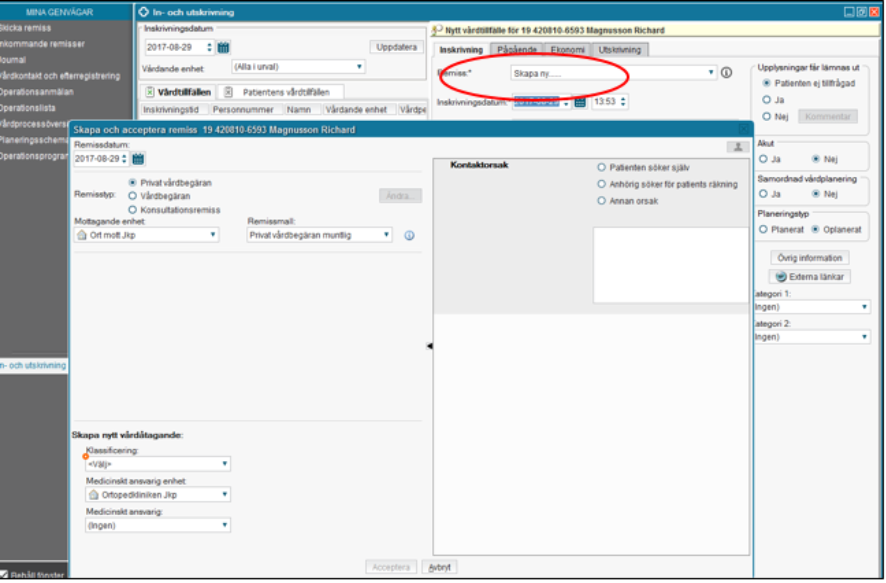The width and height of the screenshot is (886, 583).
Task: Open the Patientens vårdtillfällen tab
Action: tap(280, 92)
